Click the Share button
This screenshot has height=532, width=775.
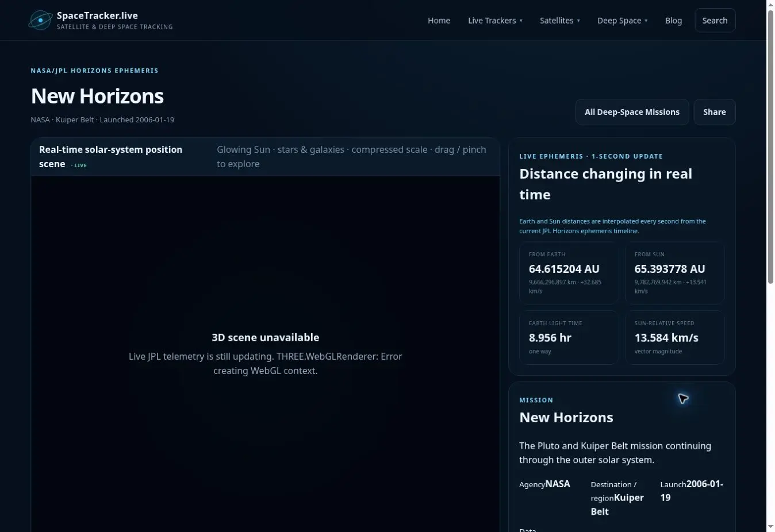click(714, 112)
